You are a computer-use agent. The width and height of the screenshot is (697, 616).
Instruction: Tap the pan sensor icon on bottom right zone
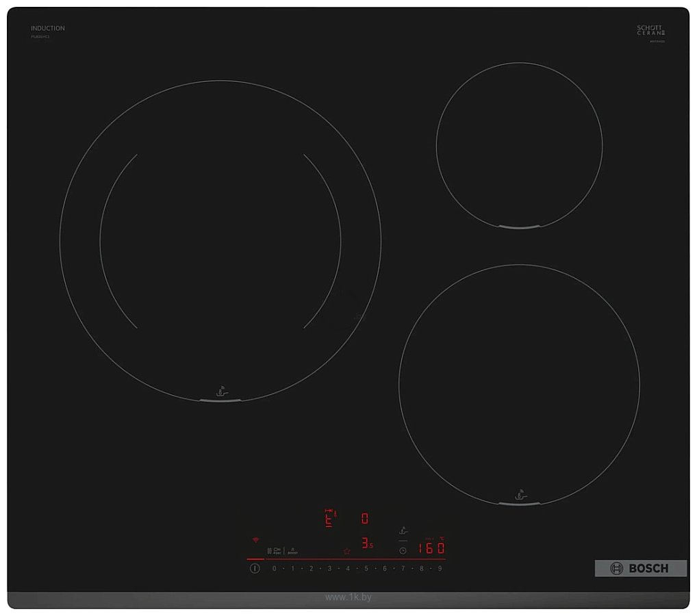click(520, 495)
